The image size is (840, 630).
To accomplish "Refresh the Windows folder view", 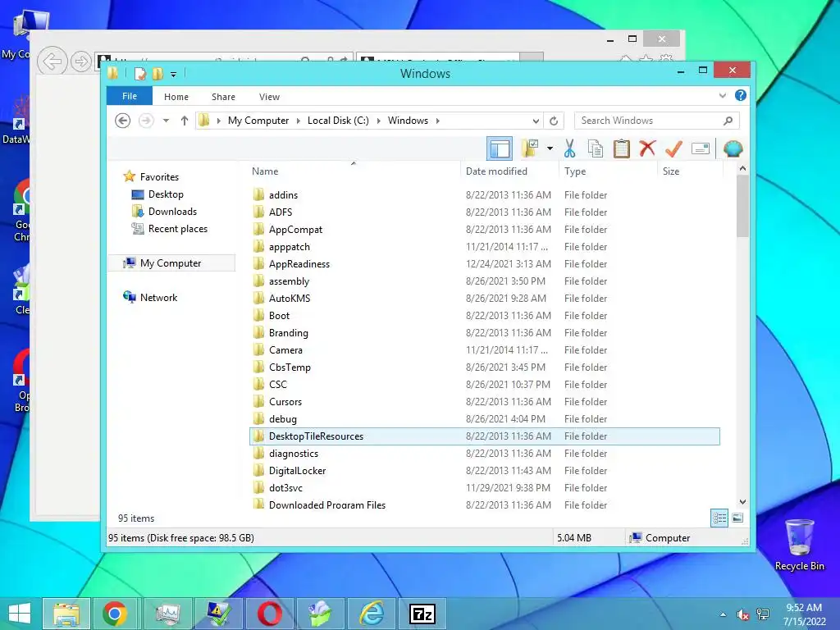I will click(x=554, y=121).
